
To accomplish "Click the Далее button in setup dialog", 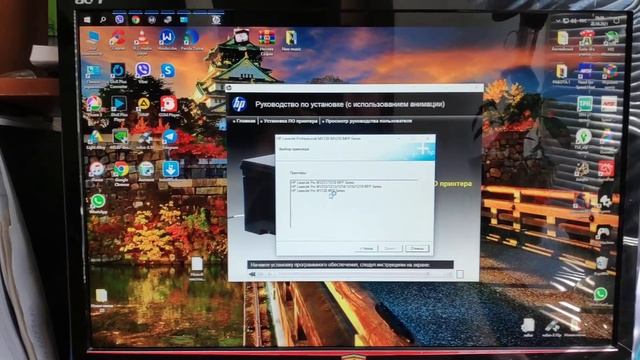I will [391, 249].
